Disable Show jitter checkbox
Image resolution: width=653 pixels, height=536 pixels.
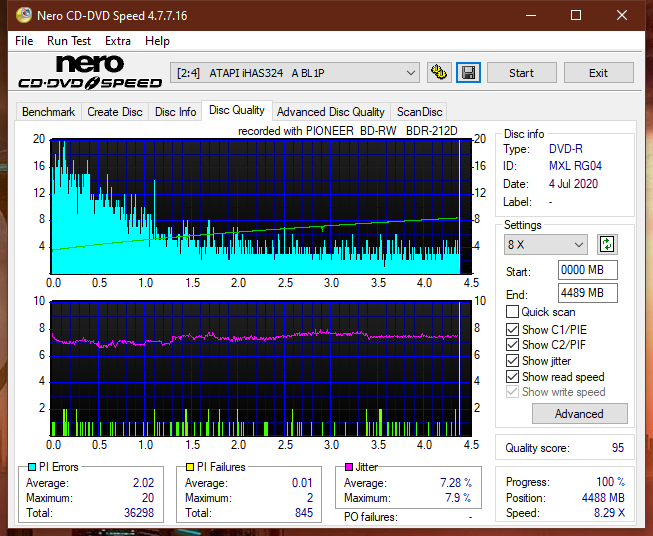pos(512,361)
